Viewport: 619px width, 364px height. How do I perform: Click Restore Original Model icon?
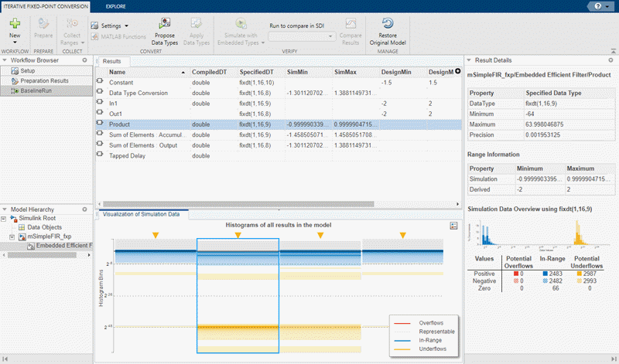pos(388,25)
